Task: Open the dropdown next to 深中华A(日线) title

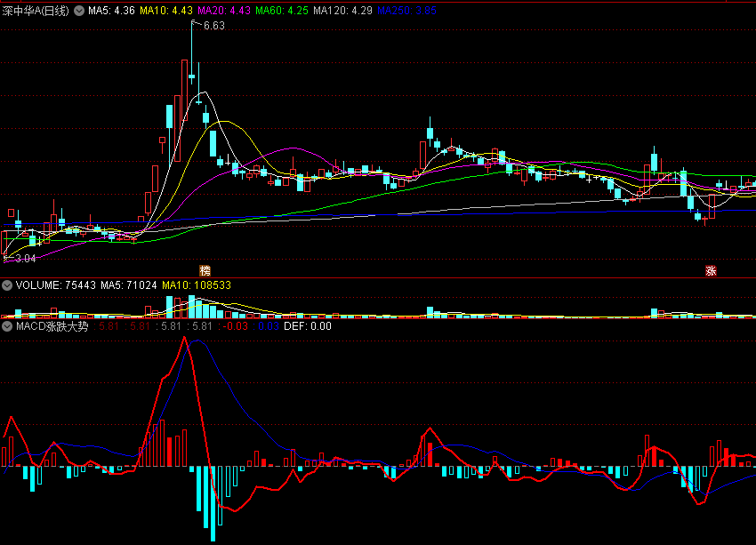Action: [79, 11]
